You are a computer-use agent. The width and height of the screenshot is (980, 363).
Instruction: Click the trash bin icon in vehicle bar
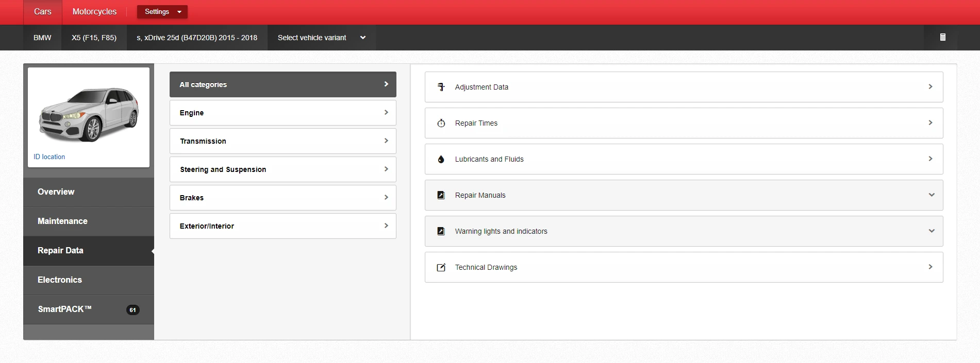[942, 37]
